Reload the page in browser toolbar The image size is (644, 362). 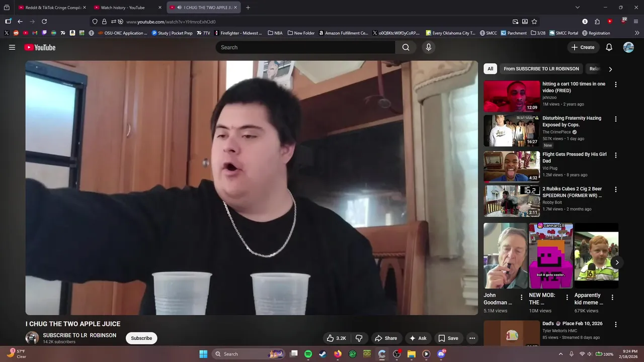coord(44,22)
